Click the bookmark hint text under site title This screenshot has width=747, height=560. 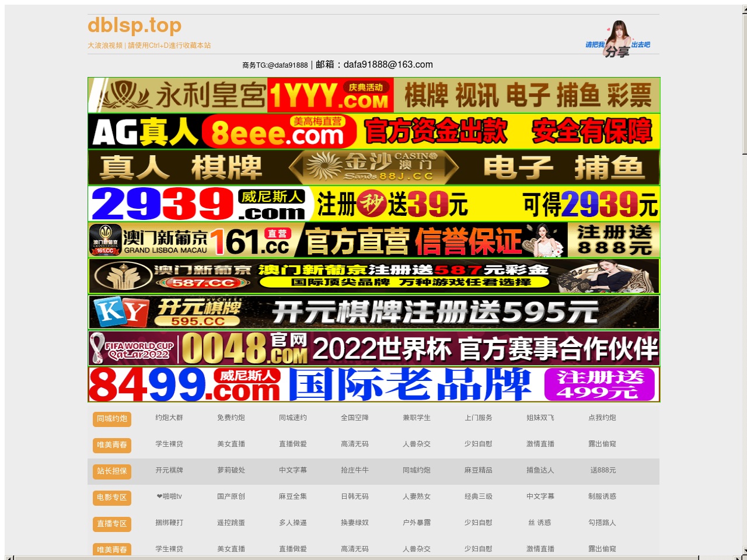coord(149,45)
